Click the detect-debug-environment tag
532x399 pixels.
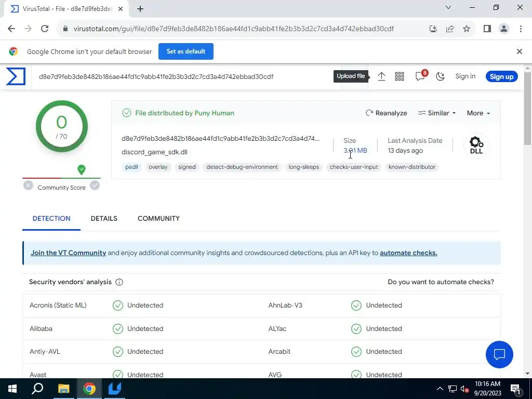pos(242,167)
